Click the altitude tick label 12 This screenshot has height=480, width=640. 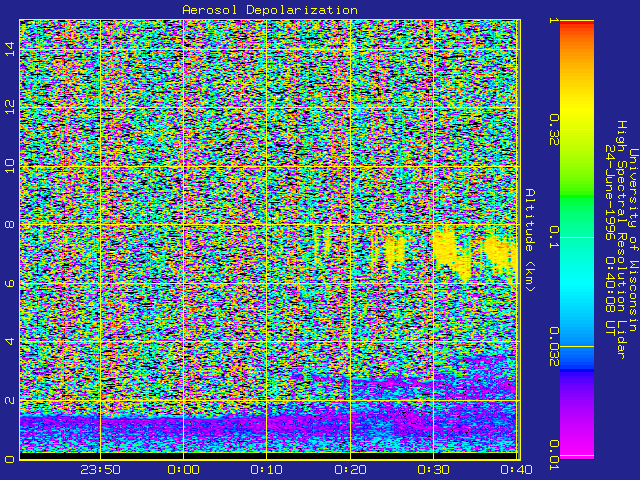pyautogui.click(x=9, y=107)
